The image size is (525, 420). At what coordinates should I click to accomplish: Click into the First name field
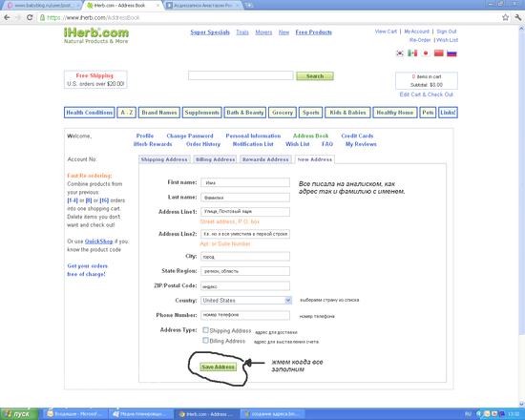point(245,182)
